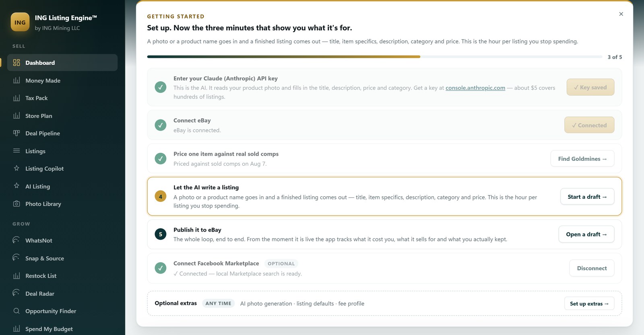
Task: Click the Deal Radar signal icon
Action: pos(17,294)
